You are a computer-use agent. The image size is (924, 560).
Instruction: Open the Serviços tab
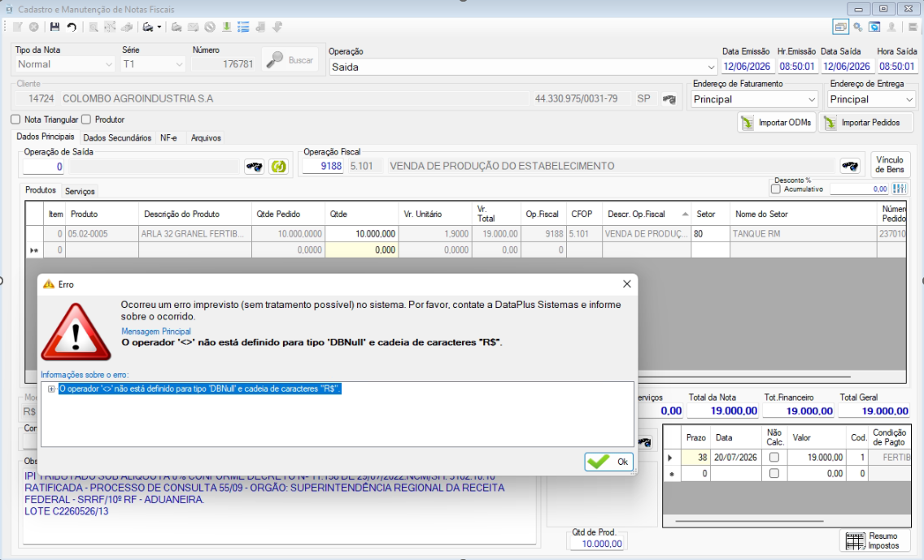point(80,191)
